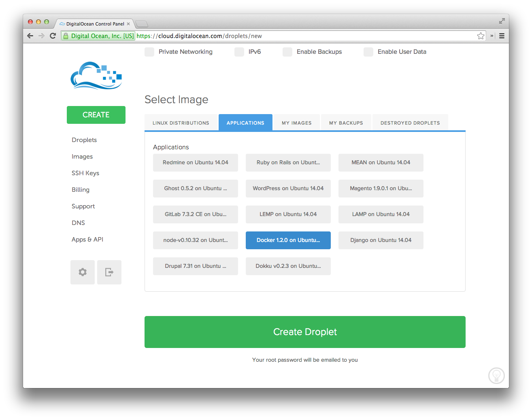The image size is (532, 420).
Task: Choose WordPress on Ubuntu 14.04
Action: (x=288, y=189)
